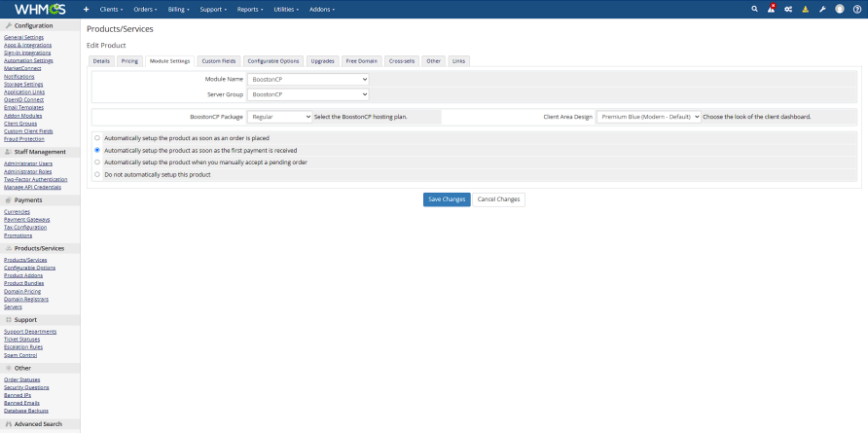
Task: Click the Configuration wrench icon in sidebar
Action: [9, 25]
